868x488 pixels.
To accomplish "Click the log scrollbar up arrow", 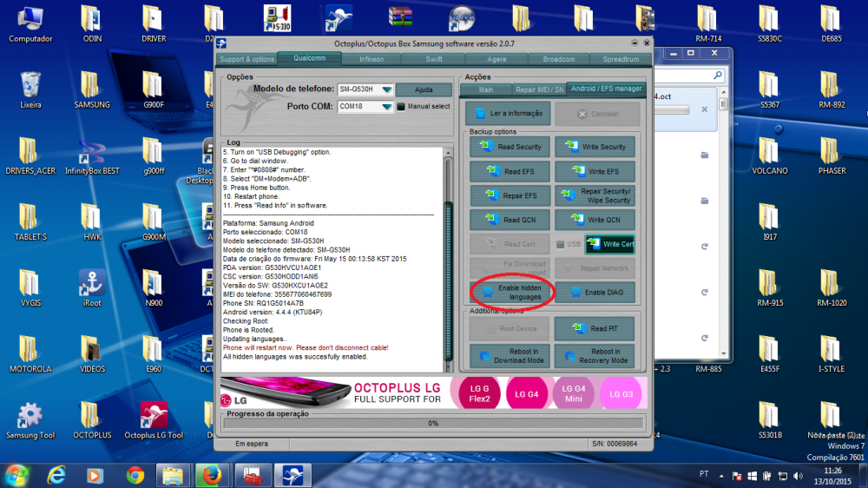I will pyautogui.click(x=448, y=153).
